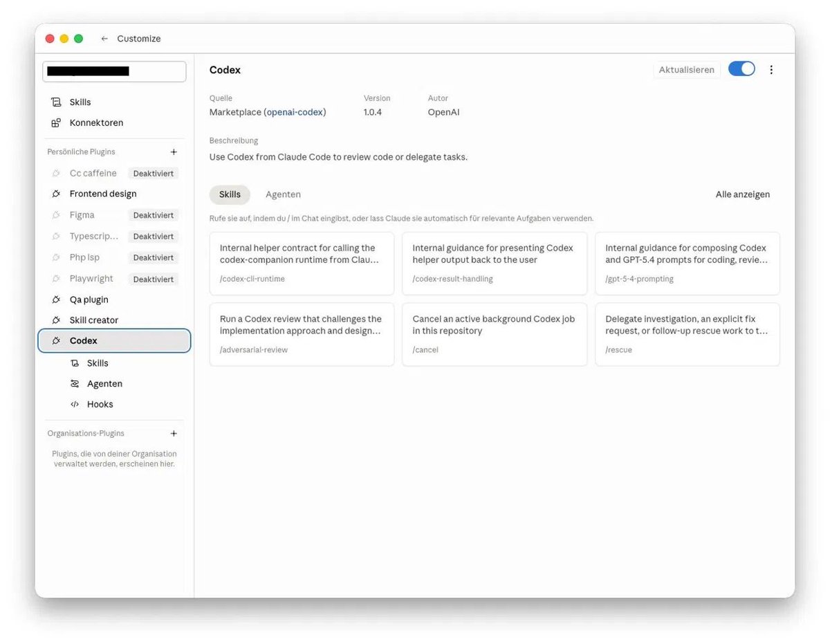Open the /adversarial-review skill card
Screen dimensions: 830x644
(302, 335)
